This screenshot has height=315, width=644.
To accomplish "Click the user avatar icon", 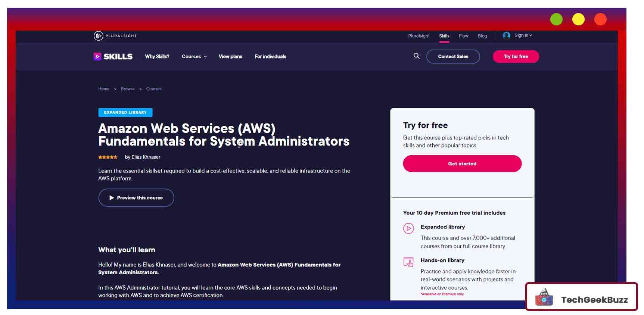I will tap(506, 35).
